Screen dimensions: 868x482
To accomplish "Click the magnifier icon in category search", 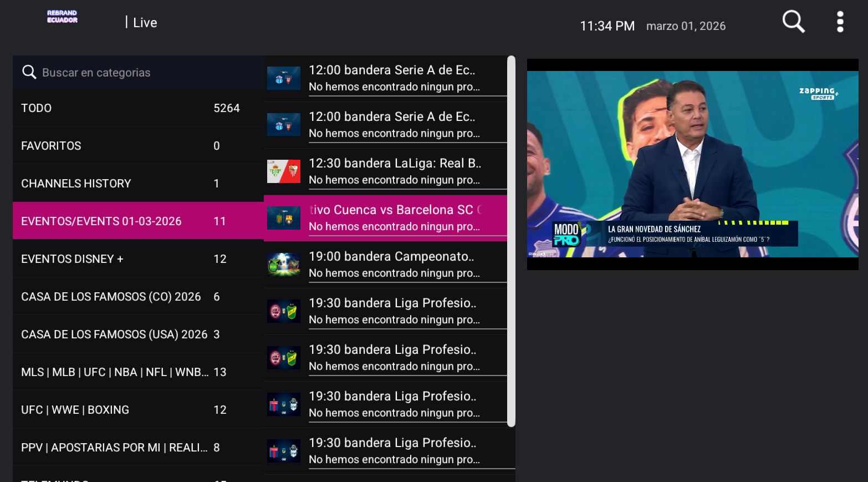I will click(x=29, y=72).
